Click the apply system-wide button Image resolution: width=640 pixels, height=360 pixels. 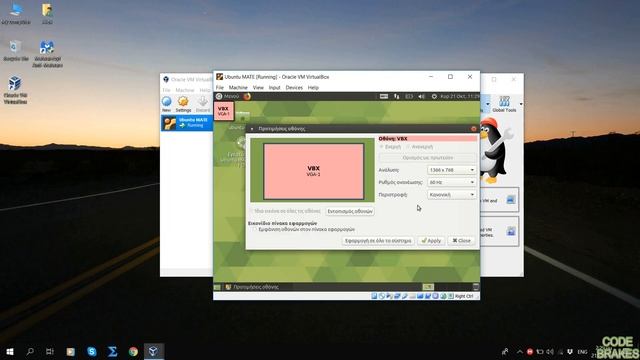tap(378, 241)
